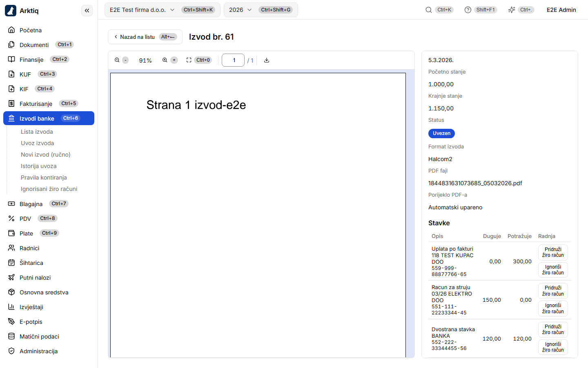This screenshot has width=588, height=368.
Task: Open KUF from the sidebar
Action: pyautogui.click(x=49, y=74)
